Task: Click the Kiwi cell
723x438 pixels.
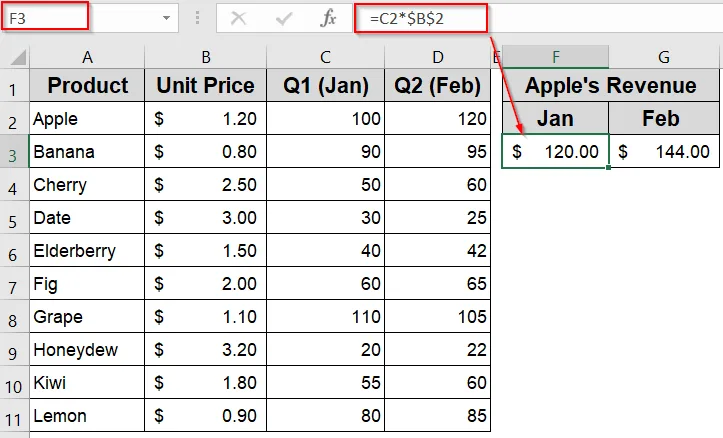Action: point(87,382)
